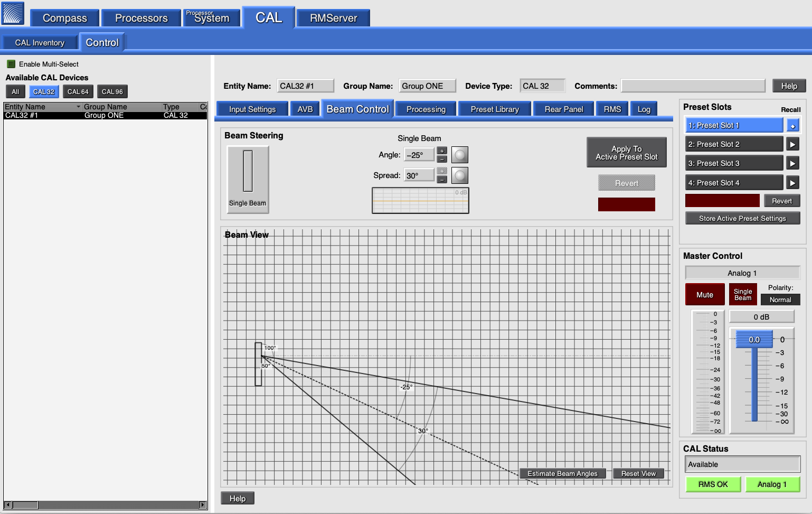The image size is (812, 514).
Task: Click the Entity Name field showing CAL32 #1
Action: click(306, 86)
